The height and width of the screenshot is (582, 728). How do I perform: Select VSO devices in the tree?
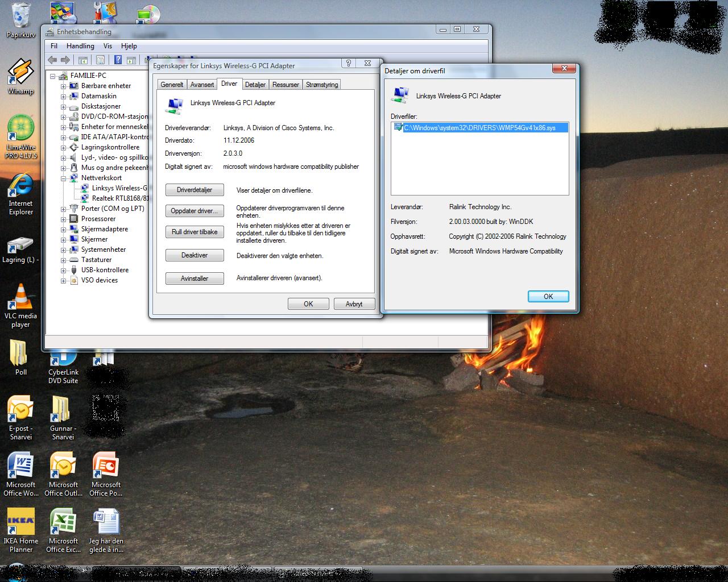(x=100, y=280)
